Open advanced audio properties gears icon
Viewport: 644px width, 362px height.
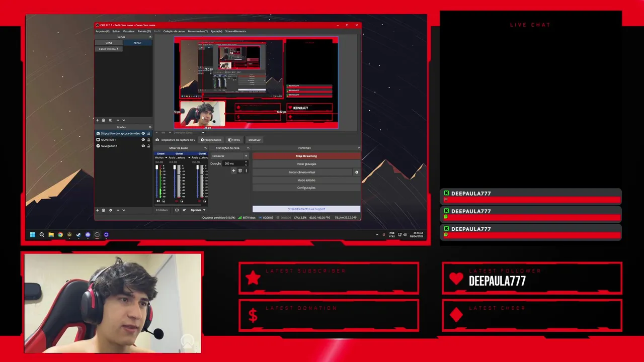tap(184, 210)
